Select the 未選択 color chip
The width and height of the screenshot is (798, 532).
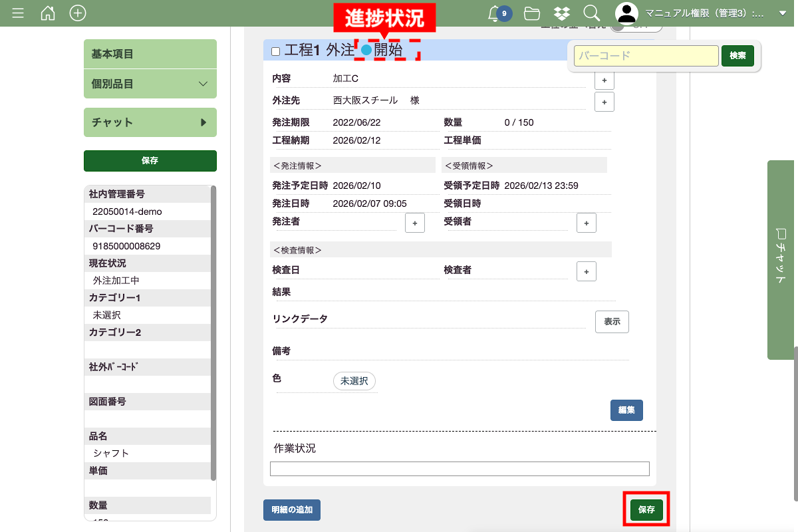click(354, 381)
